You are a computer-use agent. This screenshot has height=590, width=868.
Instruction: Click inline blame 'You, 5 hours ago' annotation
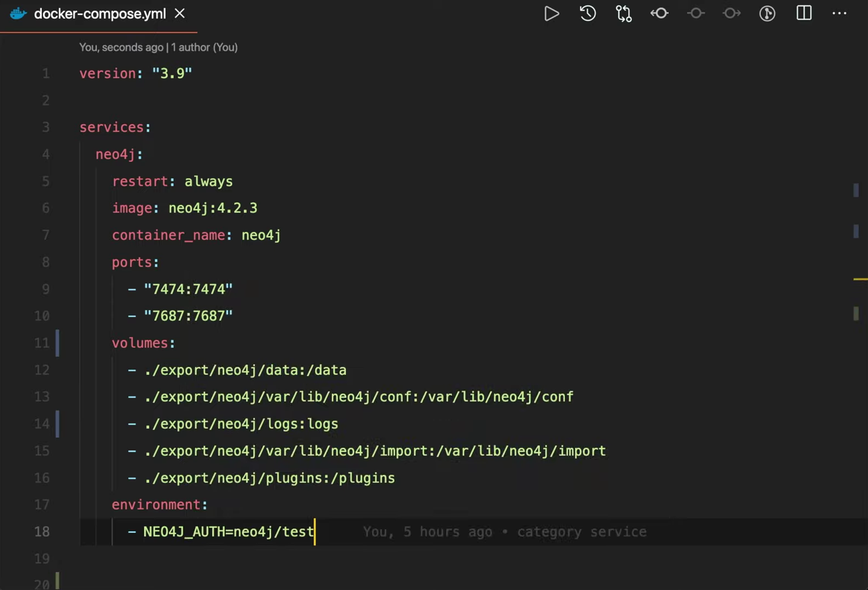[505, 531]
